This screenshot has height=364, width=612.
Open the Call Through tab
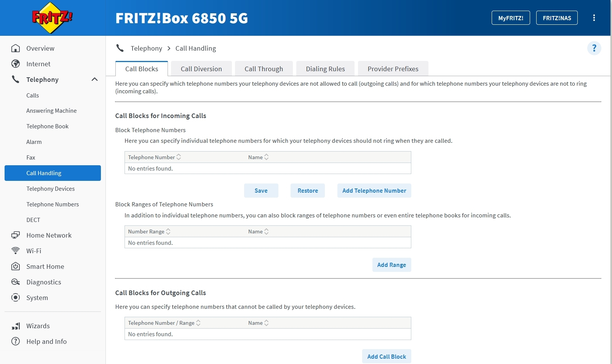[264, 69]
